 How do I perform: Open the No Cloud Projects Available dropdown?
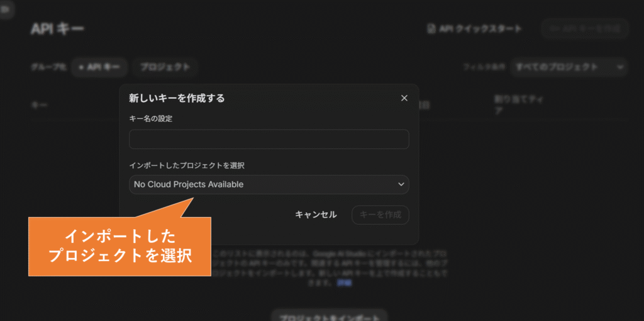269,184
